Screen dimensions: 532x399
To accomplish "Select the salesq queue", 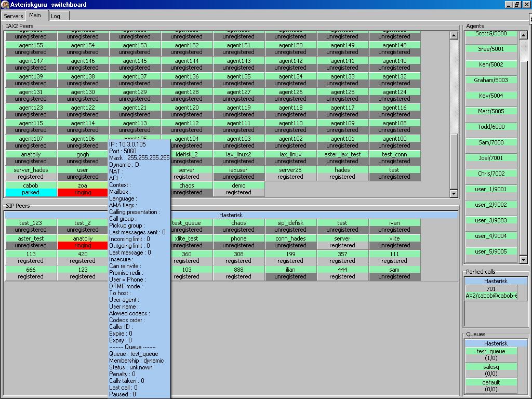I will (x=491, y=370).
